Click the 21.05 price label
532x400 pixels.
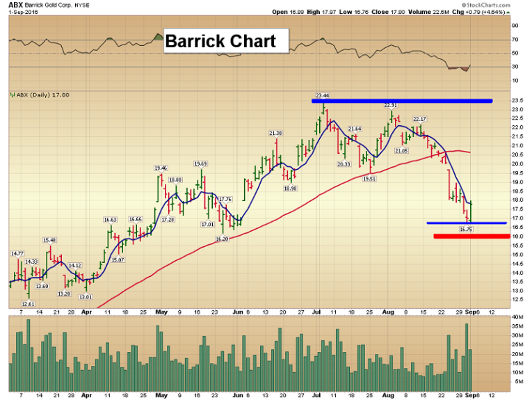401,151
